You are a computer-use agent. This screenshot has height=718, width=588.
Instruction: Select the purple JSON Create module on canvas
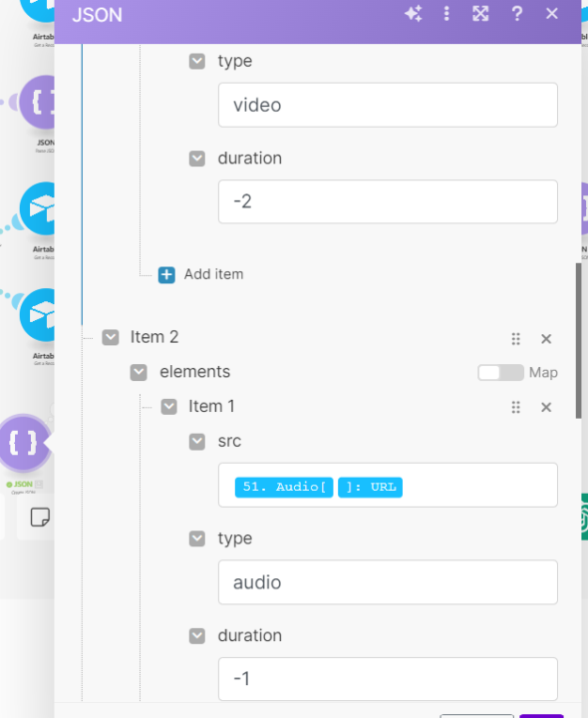[x=23, y=443]
